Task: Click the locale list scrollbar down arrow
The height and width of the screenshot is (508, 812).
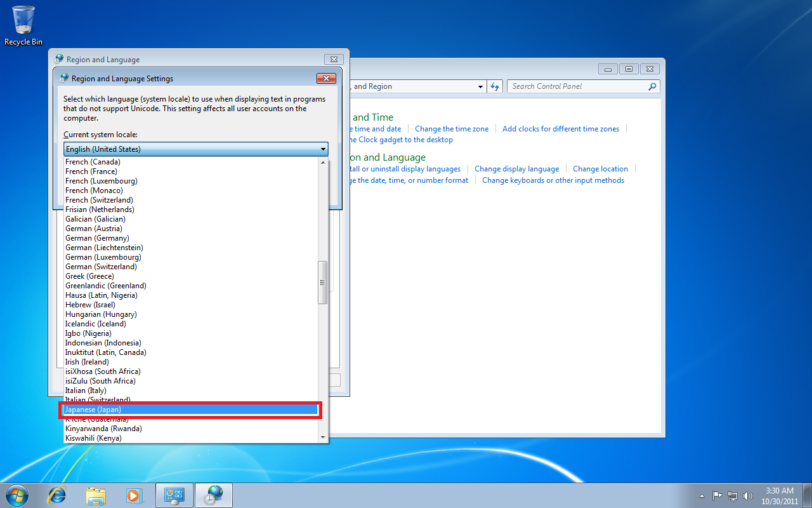Action: coord(323,438)
